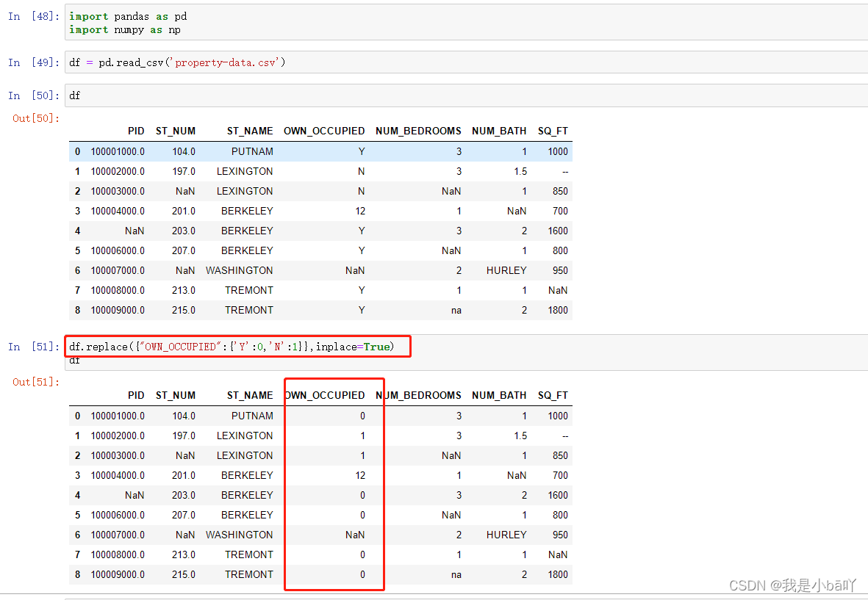Select the ST_NUM header in the Out[50] table
This screenshot has width=868, height=600.
(x=176, y=131)
